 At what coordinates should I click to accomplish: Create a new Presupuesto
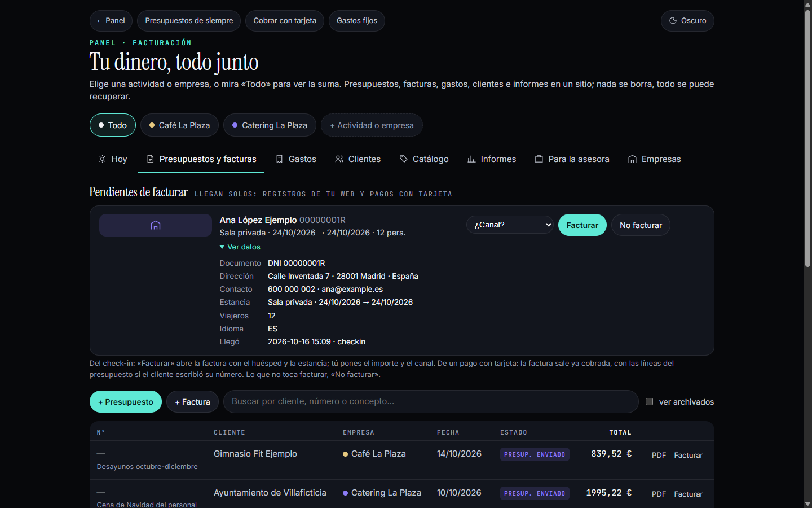click(126, 402)
